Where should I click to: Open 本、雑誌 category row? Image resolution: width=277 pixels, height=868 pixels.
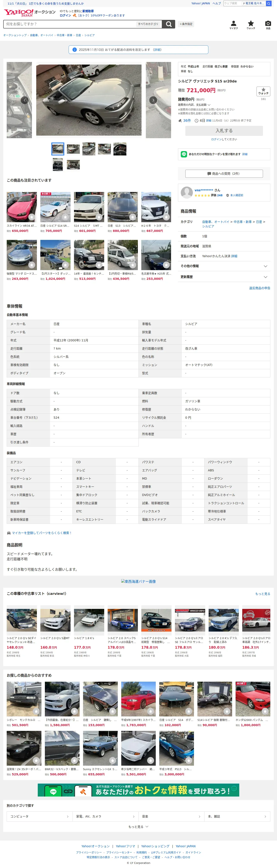pyautogui.click(x=237, y=816)
